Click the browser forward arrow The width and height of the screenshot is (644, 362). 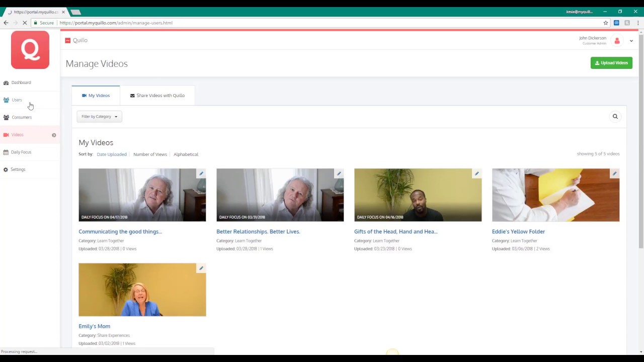click(x=15, y=23)
